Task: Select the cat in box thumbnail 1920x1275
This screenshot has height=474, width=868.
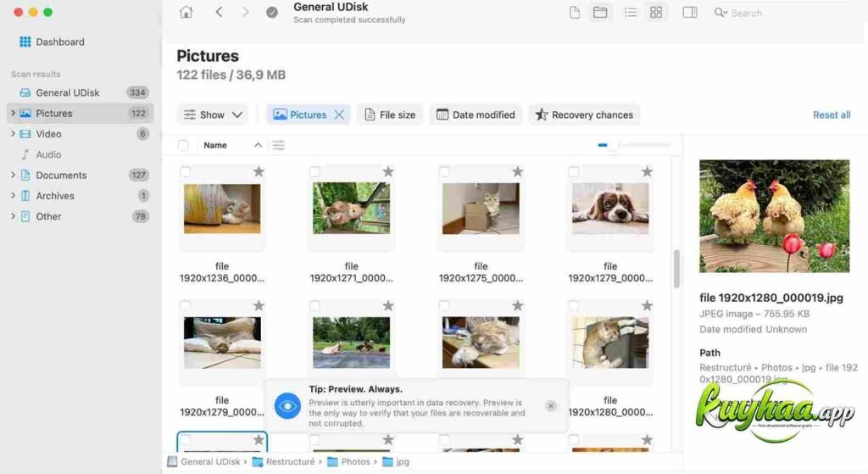Action: 481,209
